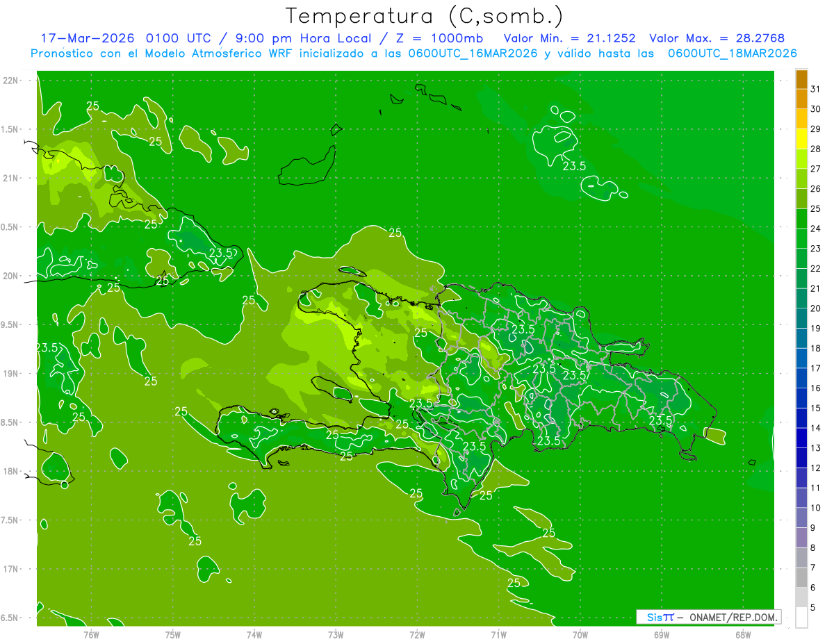Image resolution: width=834 pixels, height=644 pixels.
Task: Click the colorbar legend value '12'
Action: pos(816,468)
